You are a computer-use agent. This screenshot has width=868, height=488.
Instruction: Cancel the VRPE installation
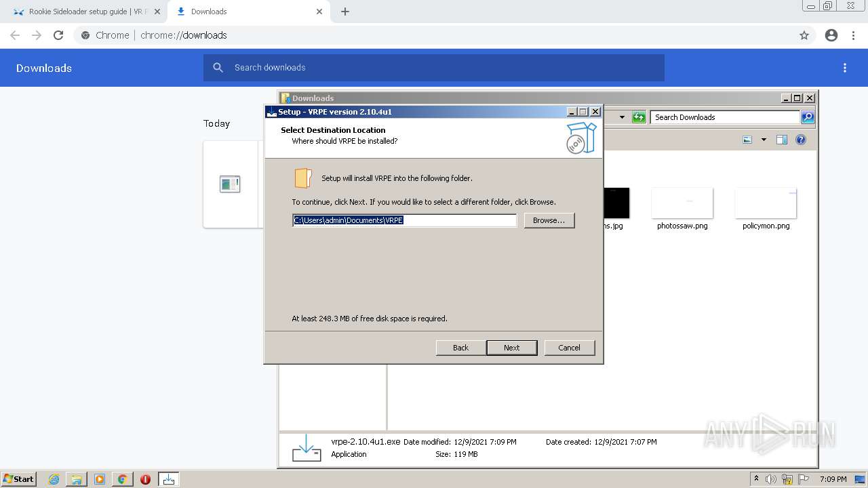pyautogui.click(x=569, y=348)
